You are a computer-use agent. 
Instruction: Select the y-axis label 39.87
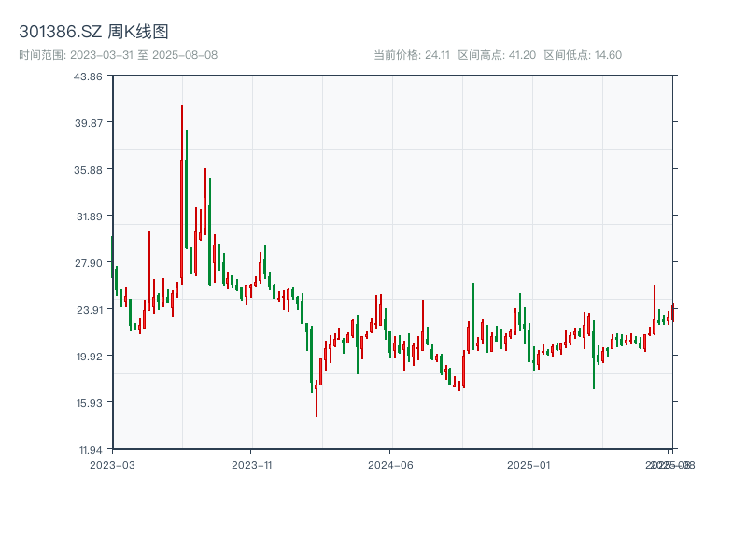[89, 123]
